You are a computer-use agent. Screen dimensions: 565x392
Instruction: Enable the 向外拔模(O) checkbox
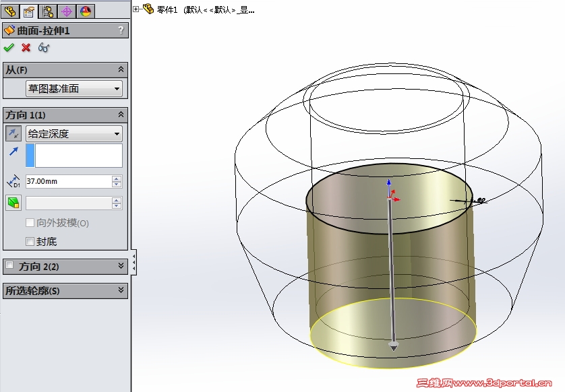pyautogui.click(x=30, y=223)
